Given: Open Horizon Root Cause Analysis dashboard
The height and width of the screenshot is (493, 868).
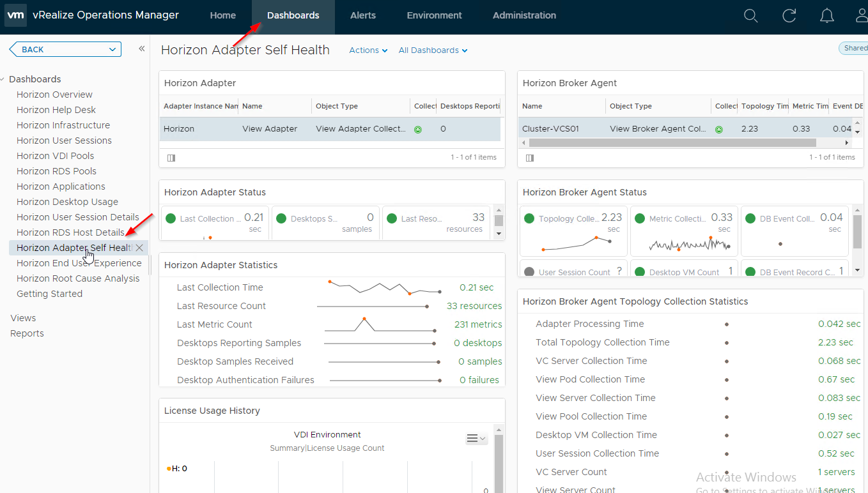Looking at the screenshot, I should pos(78,278).
